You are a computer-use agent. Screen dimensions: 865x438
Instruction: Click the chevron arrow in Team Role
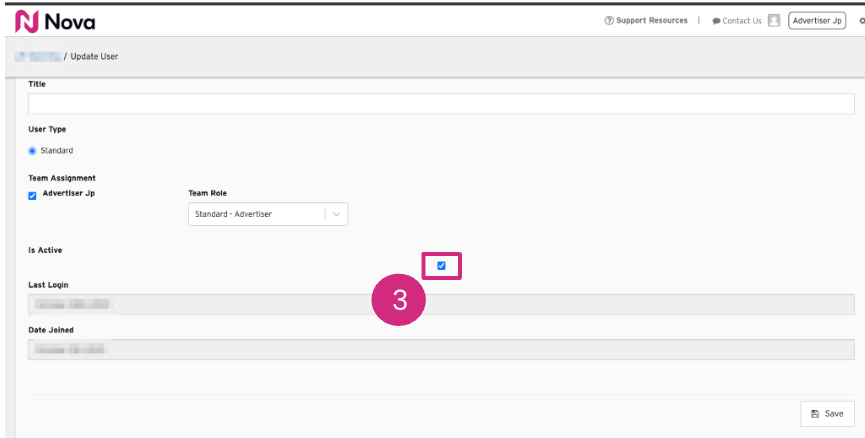point(336,214)
